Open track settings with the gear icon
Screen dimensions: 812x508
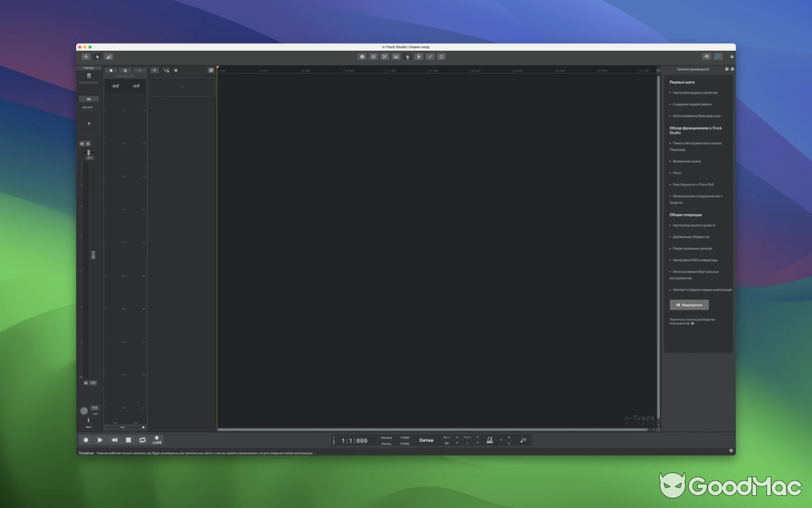(x=211, y=70)
